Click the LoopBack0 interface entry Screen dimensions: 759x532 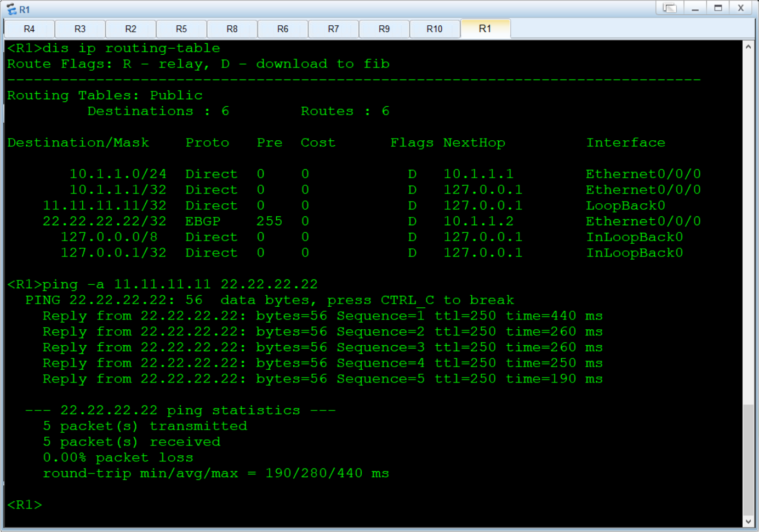coord(626,206)
